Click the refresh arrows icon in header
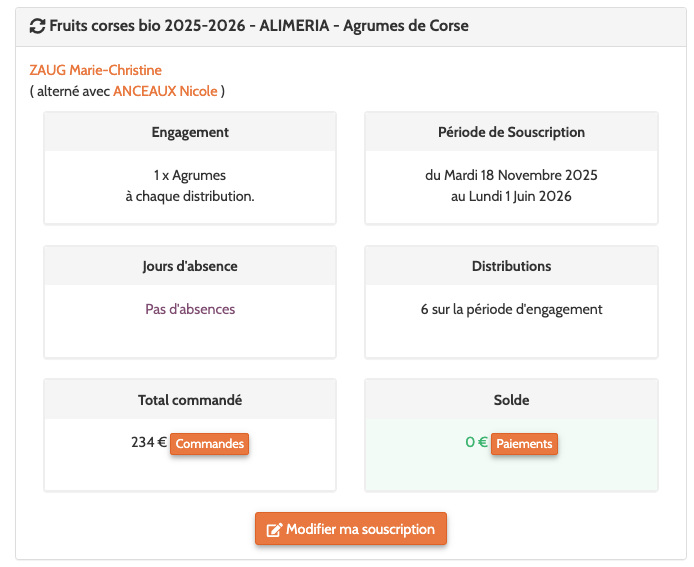This screenshot has height=567, width=694. click(x=37, y=26)
